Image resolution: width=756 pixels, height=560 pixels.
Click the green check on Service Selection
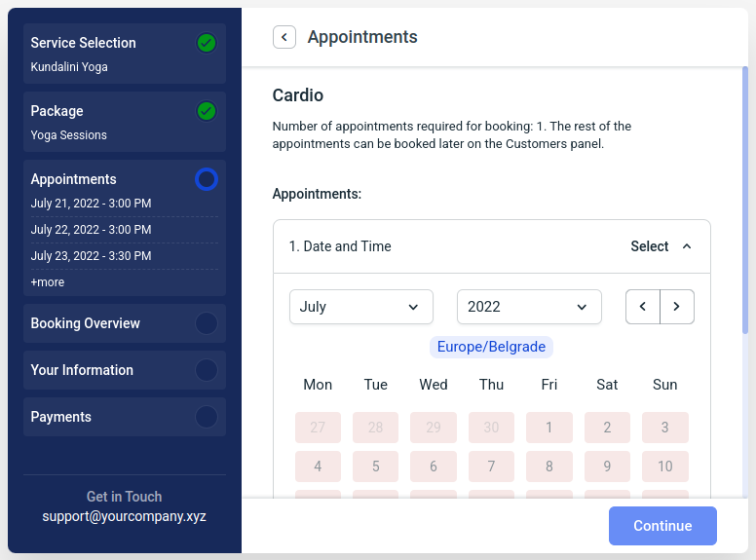tap(207, 43)
